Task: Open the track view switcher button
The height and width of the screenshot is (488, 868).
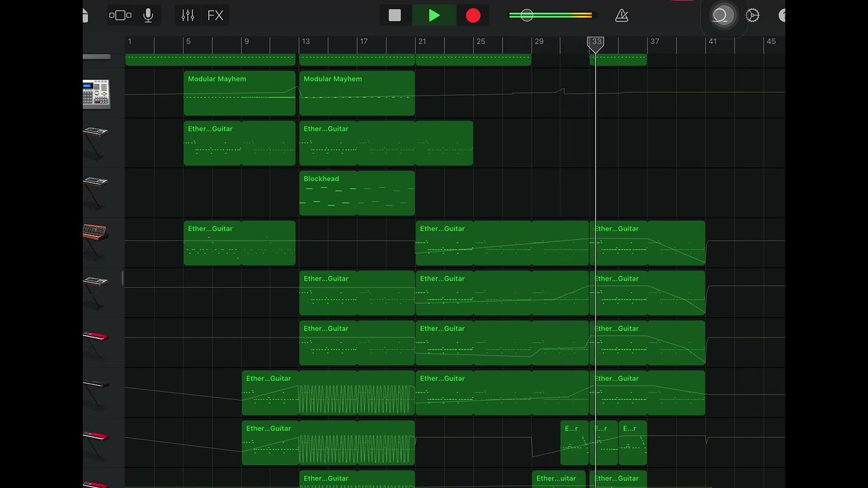Action: point(120,15)
